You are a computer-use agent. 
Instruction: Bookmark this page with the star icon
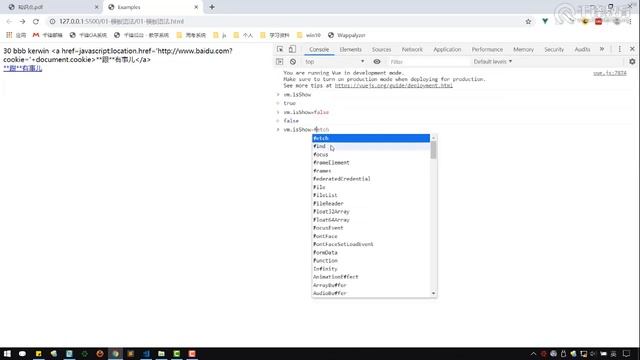(x=529, y=21)
